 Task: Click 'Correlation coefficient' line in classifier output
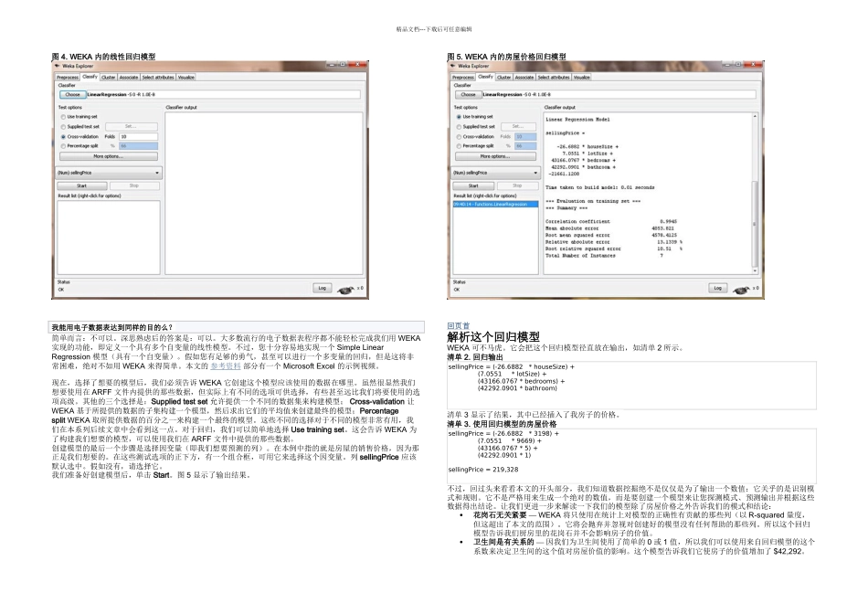611,221
